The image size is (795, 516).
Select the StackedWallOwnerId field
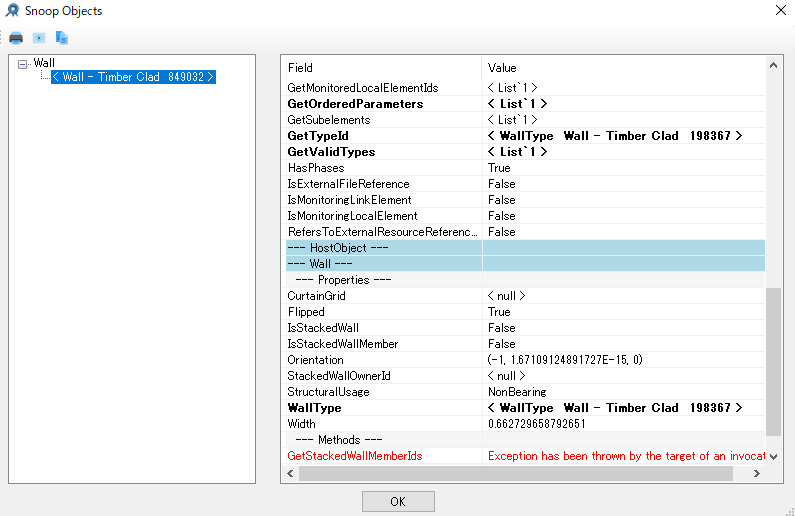point(339,376)
